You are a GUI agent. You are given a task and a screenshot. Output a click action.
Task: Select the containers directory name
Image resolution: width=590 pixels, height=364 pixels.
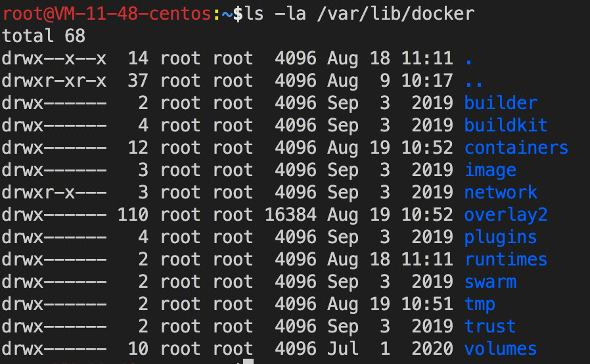click(516, 148)
